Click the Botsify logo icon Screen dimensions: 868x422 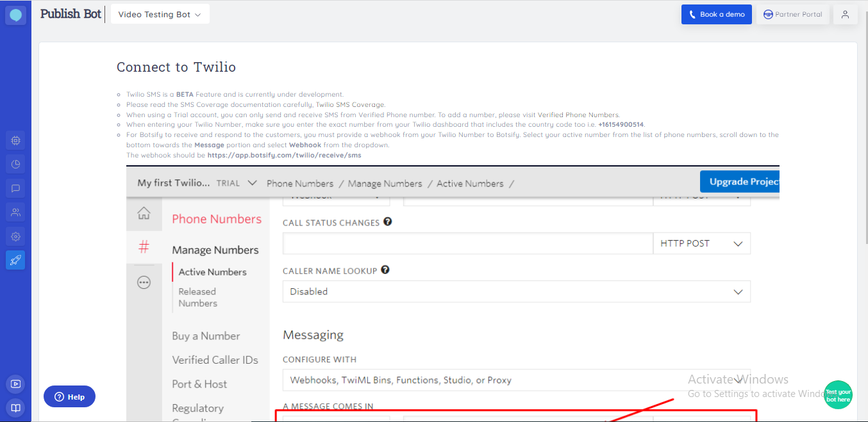(15, 15)
